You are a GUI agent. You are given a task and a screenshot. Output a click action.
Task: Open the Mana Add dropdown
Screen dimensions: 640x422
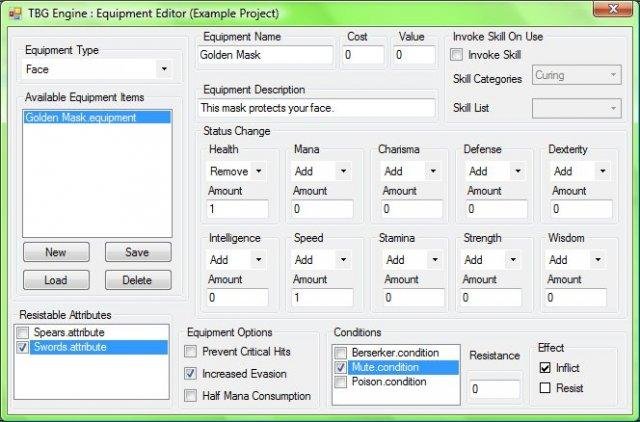(322, 171)
